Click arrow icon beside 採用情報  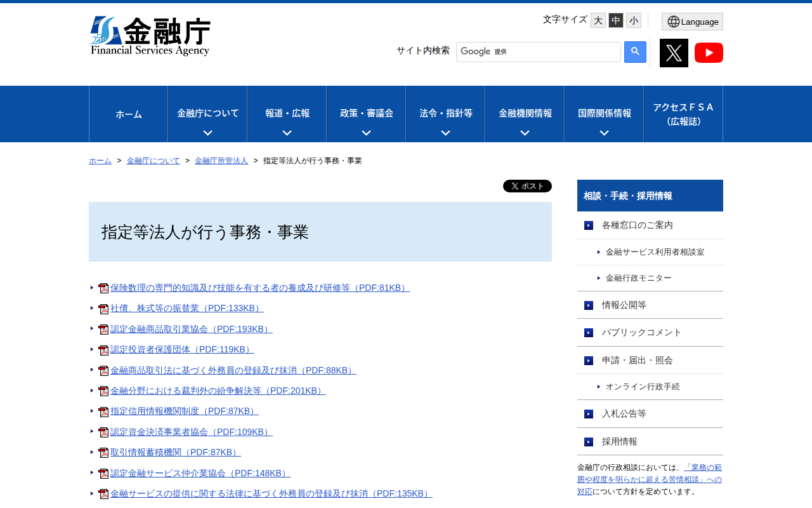[x=589, y=442]
